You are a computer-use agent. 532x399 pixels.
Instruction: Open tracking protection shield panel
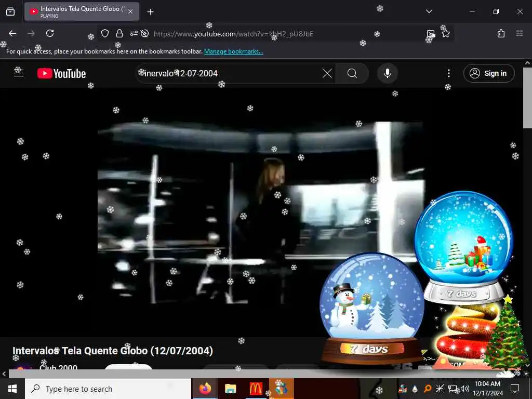coord(105,33)
